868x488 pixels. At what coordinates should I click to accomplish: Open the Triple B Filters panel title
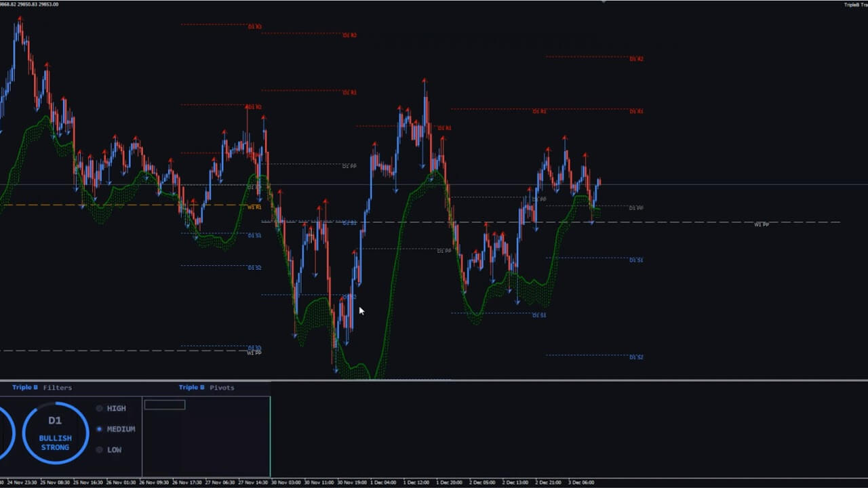coord(42,388)
